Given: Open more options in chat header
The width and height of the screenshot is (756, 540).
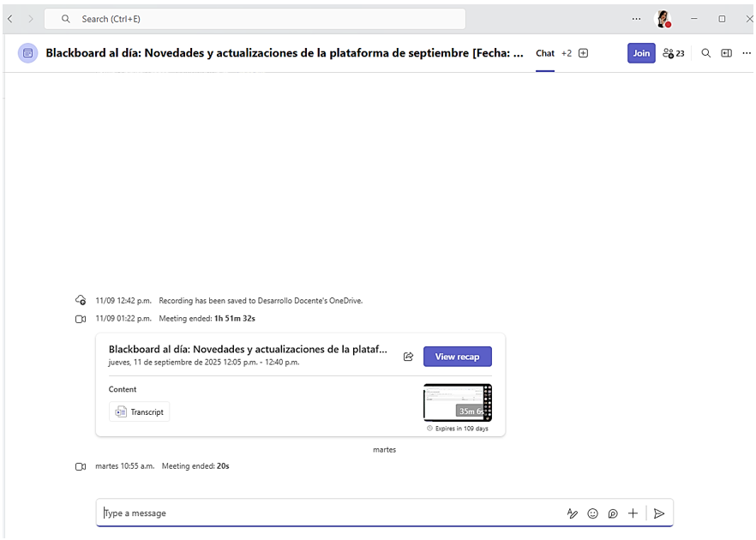Looking at the screenshot, I should coord(746,53).
